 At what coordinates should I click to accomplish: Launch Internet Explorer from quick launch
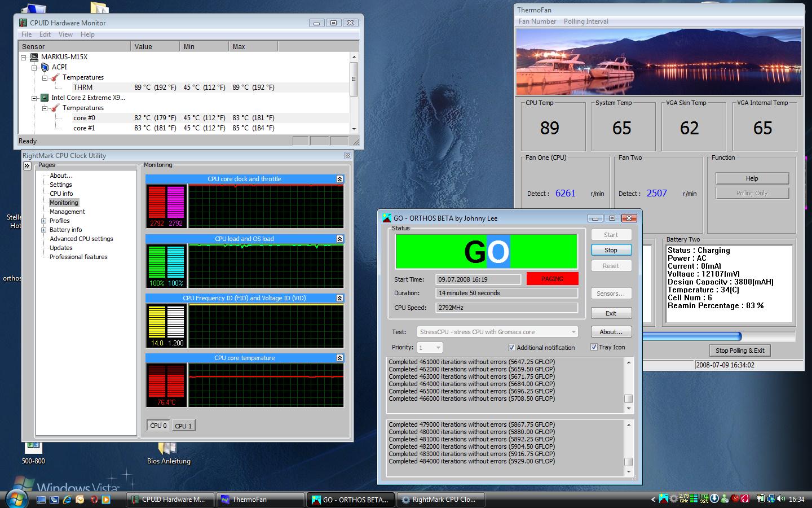(67, 500)
